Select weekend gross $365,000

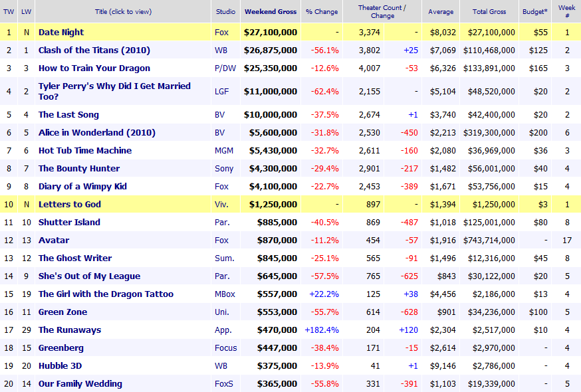click(277, 384)
